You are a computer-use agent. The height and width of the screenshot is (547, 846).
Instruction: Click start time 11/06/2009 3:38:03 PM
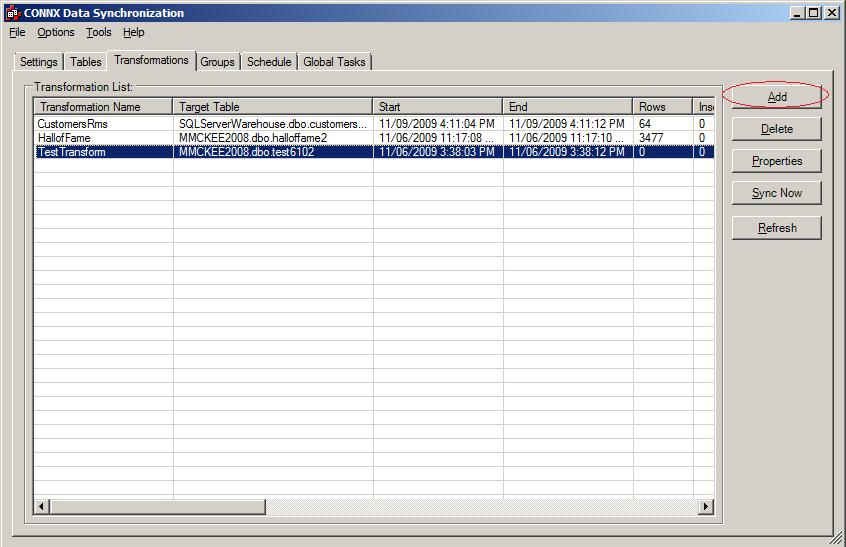pyautogui.click(x=436, y=152)
